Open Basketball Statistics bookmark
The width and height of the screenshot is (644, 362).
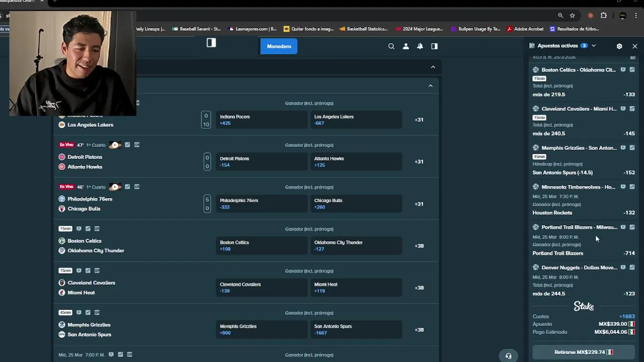tap(364, 29)
